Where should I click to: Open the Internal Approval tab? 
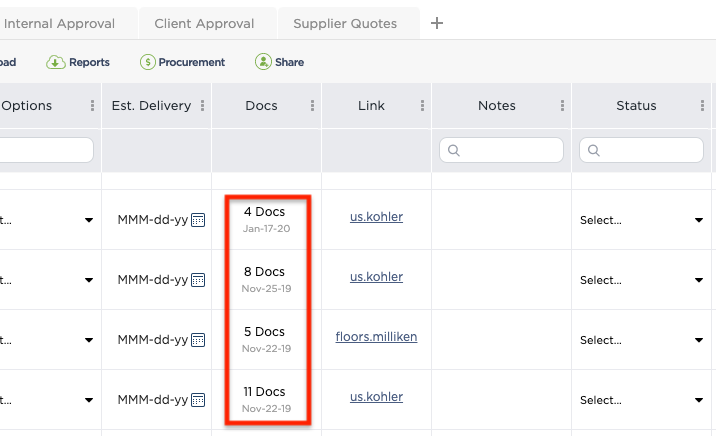coord(59,23)
